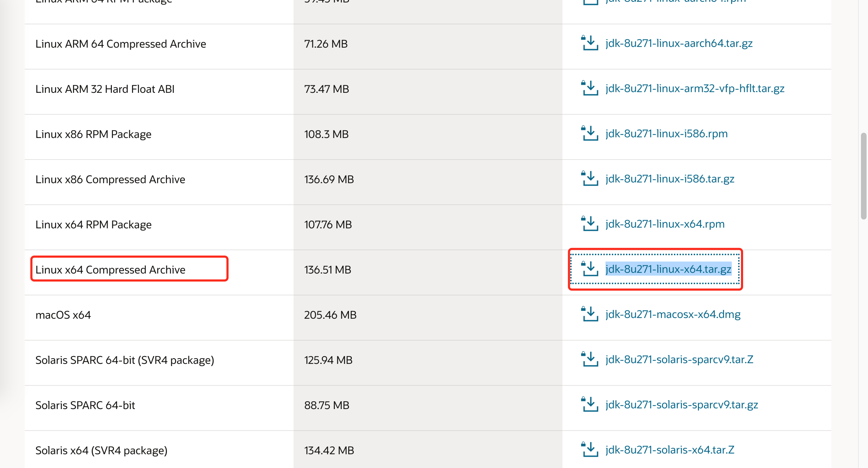Click the 136.51 MB size cell
868x468 pixels.
tap(327, 270)
